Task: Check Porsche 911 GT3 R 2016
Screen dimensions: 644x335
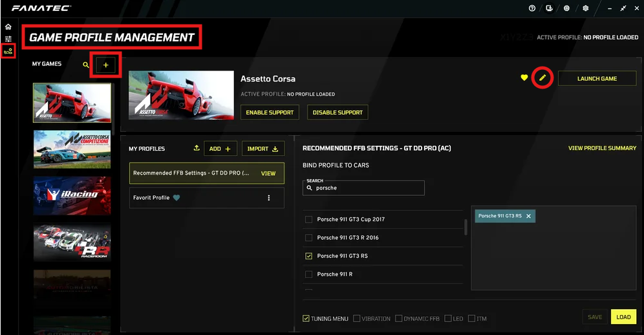Action: [309, 237]
